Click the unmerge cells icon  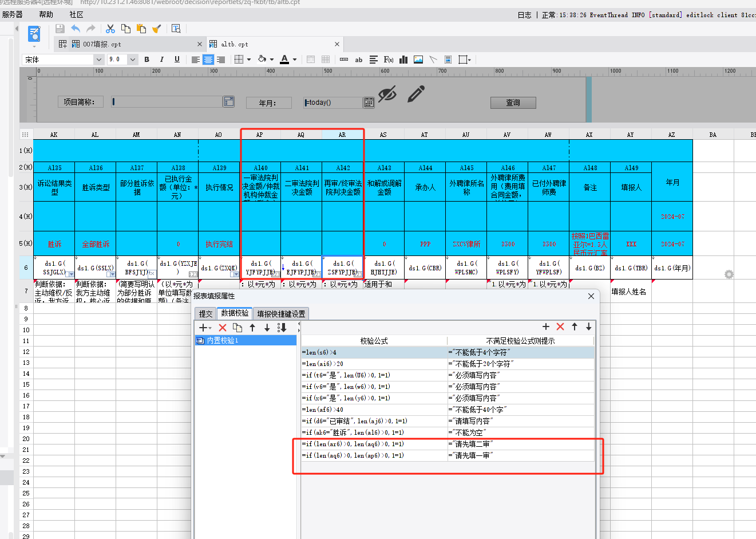[326, 60]
